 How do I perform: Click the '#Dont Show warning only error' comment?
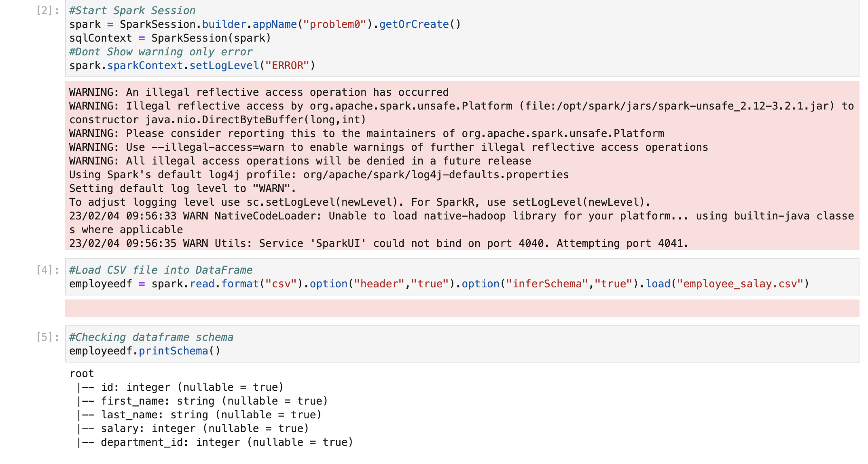click(x=161, y=52)
